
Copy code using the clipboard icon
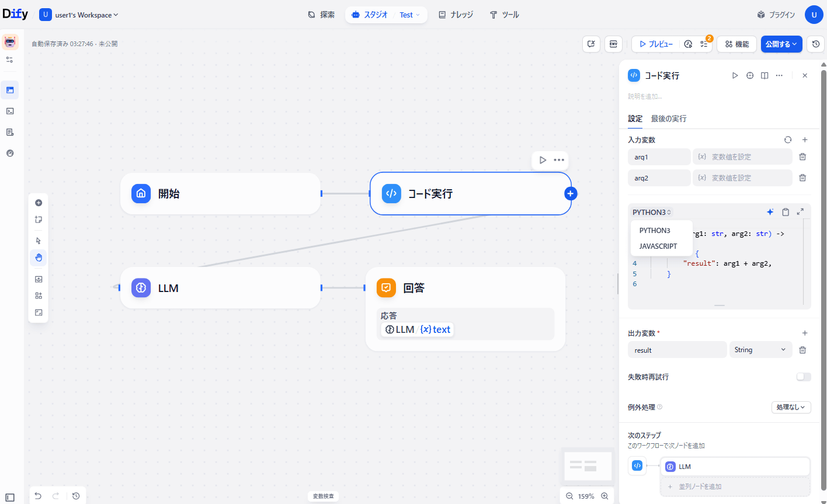pyautogui.click(x=786, y=212)
